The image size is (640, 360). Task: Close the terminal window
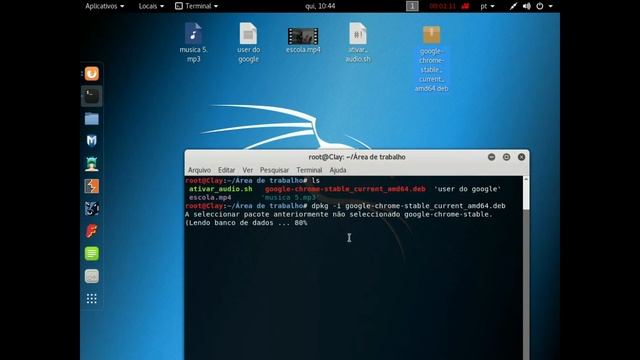point(521,157)
